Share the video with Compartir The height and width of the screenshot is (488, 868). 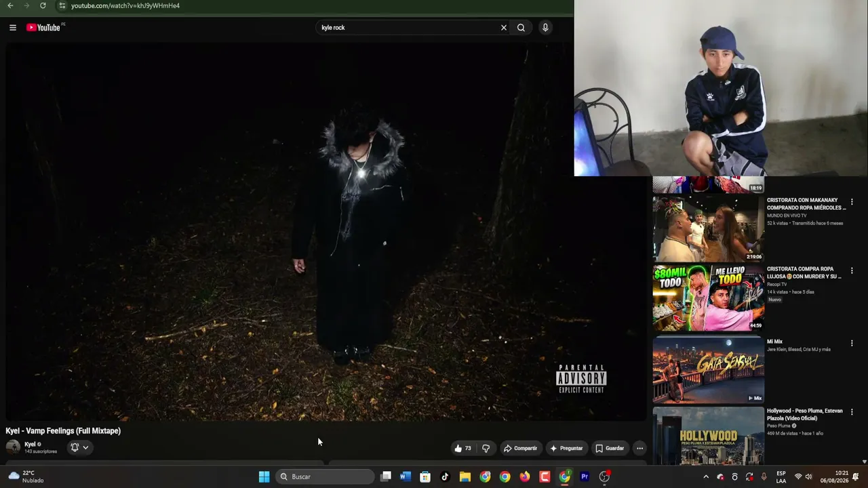tap(520, 448)
